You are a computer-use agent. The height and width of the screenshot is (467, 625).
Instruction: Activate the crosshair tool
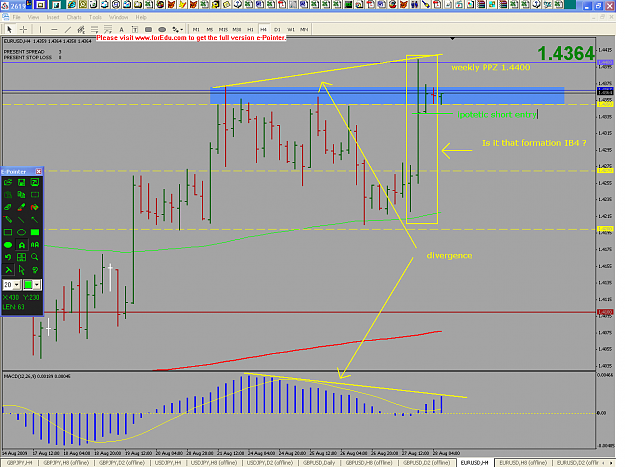[x=24, y=29]
